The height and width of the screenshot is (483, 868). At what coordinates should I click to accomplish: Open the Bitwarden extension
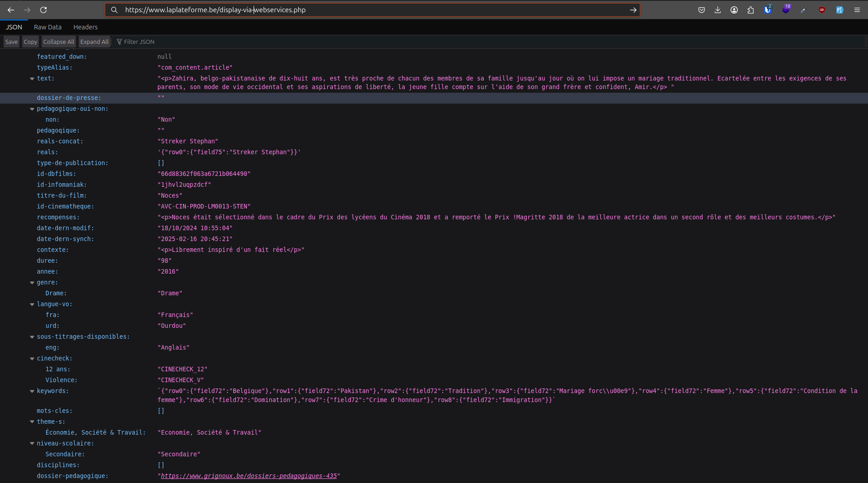[768, 10]
